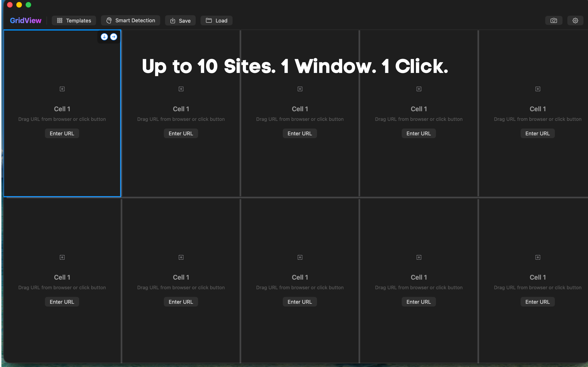588x367 pixels.
Task: Open settings via the gear icon
Action: pyautogui.click(x=575, y=20)
